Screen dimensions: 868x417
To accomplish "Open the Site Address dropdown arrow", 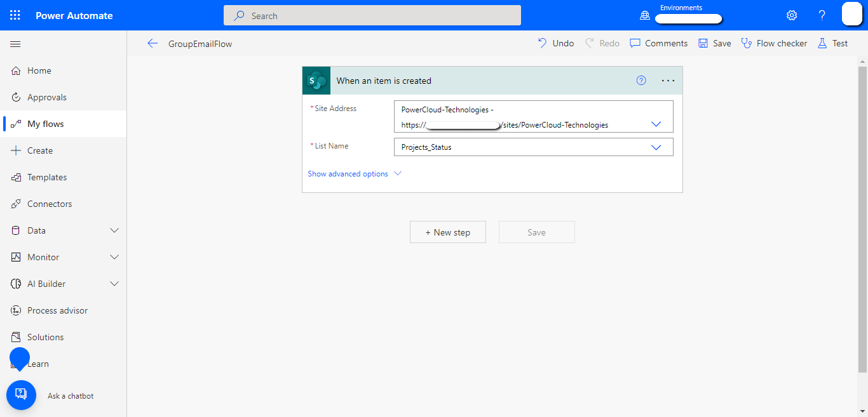I will pyautogui.click(x=656, y=124).
